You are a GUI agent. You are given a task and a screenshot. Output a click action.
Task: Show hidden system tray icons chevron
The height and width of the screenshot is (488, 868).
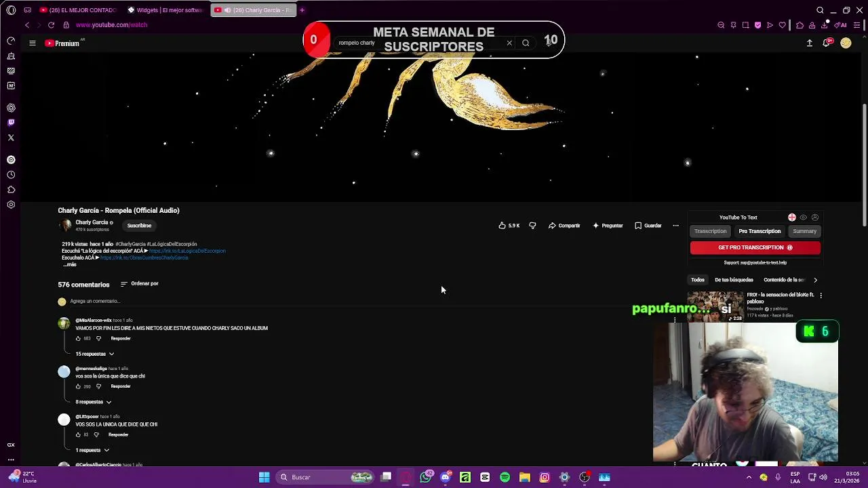749,477
